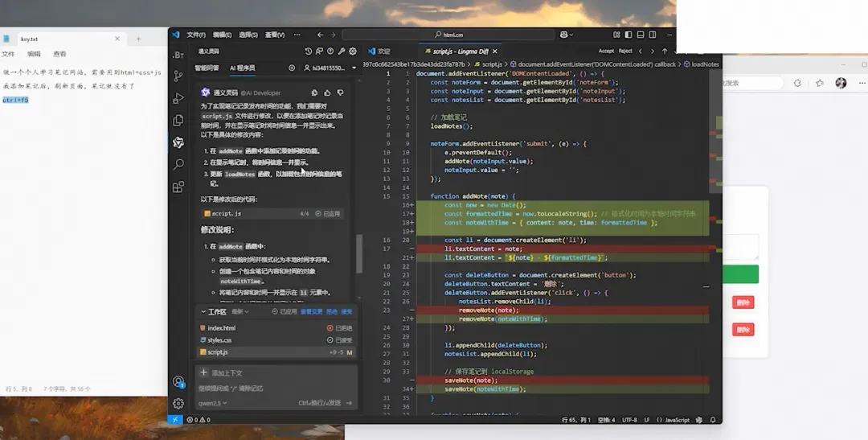Image resolution: width=868 pixels, height=440 pixels.
Task: Open browser profile avatar
Action: 841,83
